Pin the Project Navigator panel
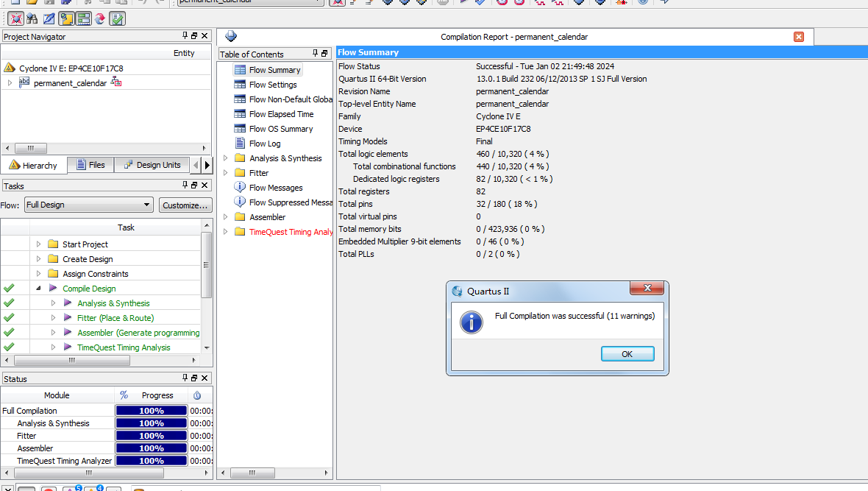This screenshot has height=491, width=868. [185, 35]
